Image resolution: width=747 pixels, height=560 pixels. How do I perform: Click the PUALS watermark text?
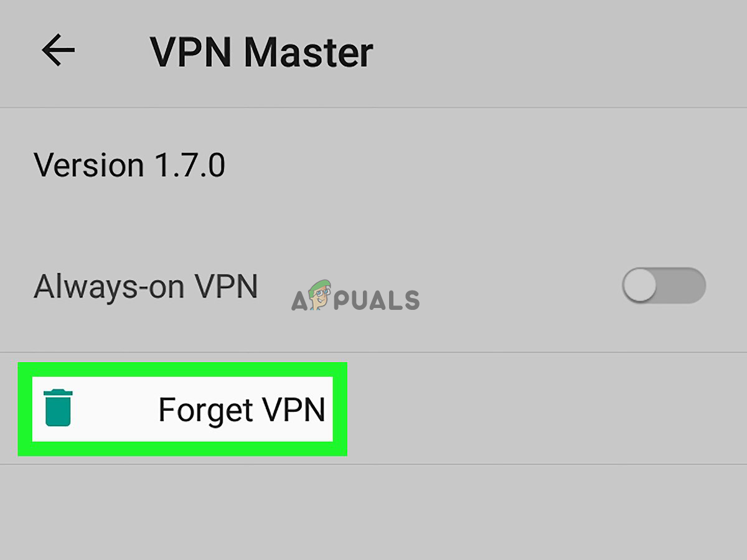click(380, 300)
